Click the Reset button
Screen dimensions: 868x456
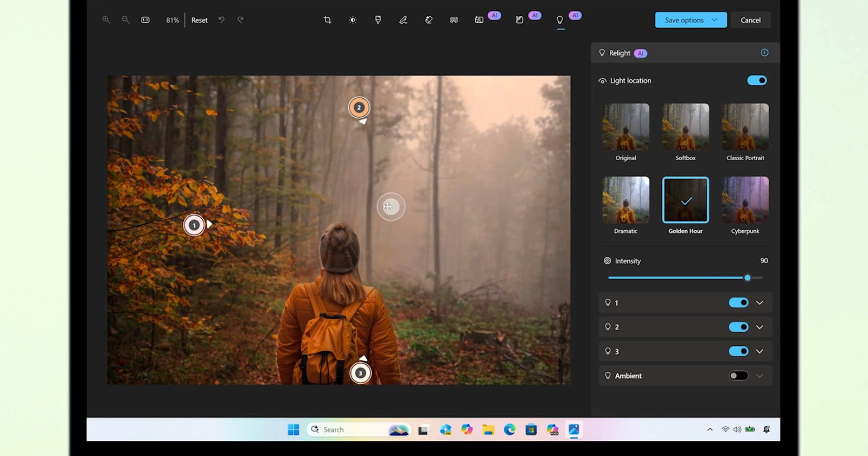click(199, 20)
